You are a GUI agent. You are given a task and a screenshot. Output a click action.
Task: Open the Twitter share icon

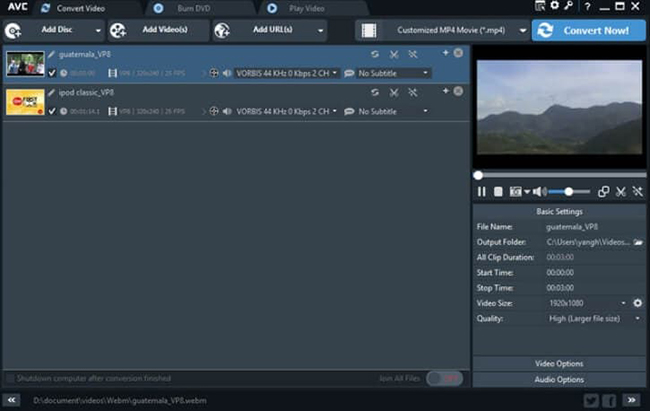coord(591,400)
